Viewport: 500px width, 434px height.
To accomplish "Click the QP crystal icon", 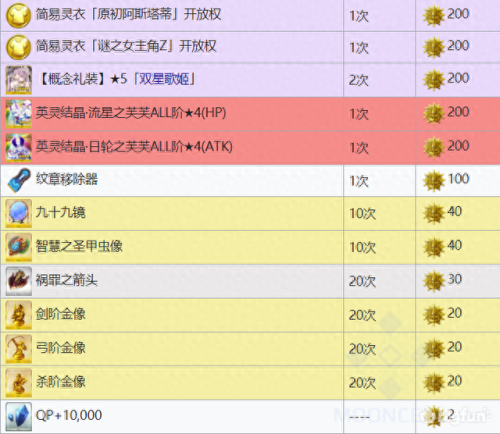I will pyautogui.click(x=19, y=416).
